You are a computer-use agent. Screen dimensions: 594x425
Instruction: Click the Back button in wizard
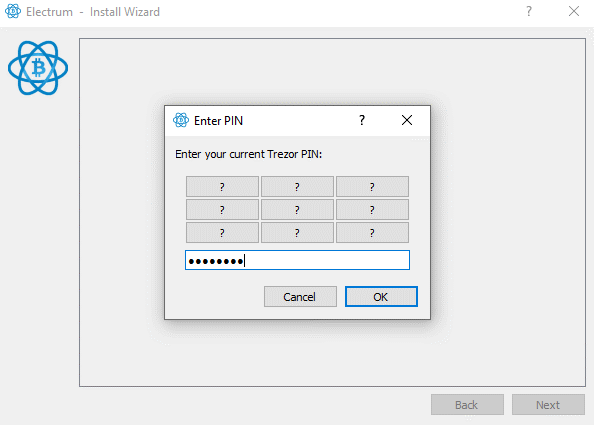point(467,405)
